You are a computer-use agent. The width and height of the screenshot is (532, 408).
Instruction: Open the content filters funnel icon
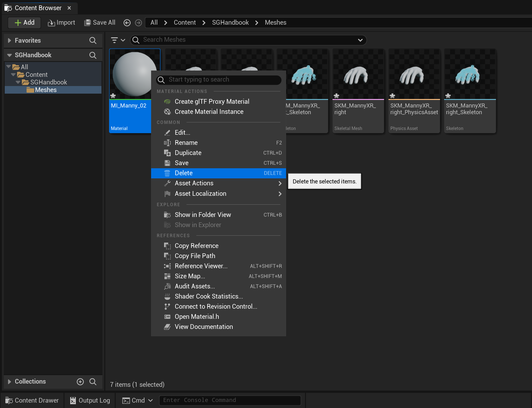click(115, 40)
